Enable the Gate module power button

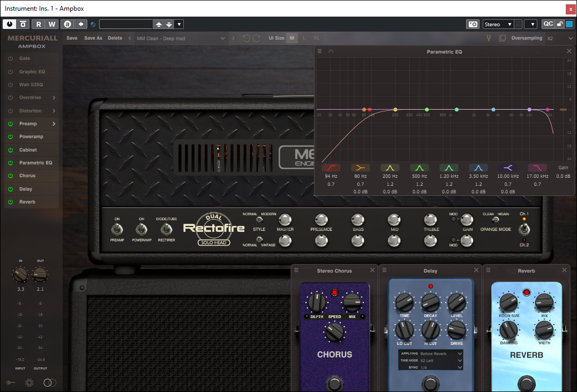tap(10, 58)
